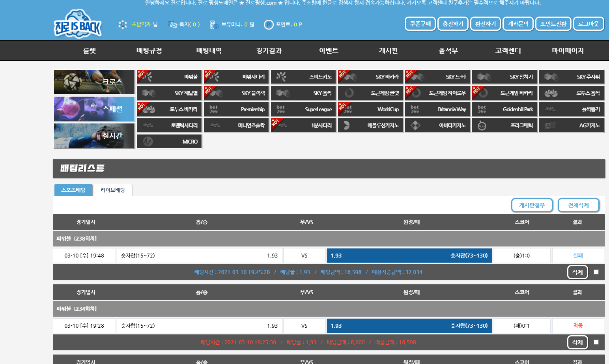The image size is (609, 364).
Task: Launch the 프라그메틱 casino tile
Action: tap(504, 125)
